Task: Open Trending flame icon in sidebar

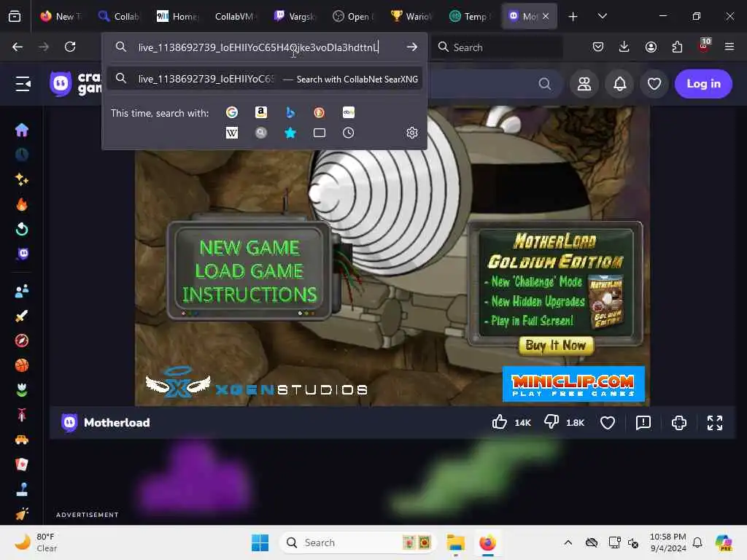Action: (x=22, y=205)
